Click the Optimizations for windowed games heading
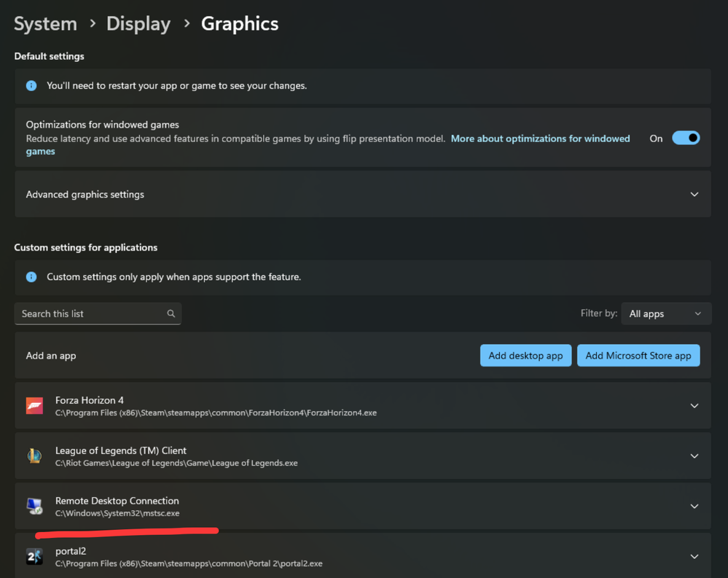Image resolution: width=728 pixels, height=578 pixels. point(103,125)
